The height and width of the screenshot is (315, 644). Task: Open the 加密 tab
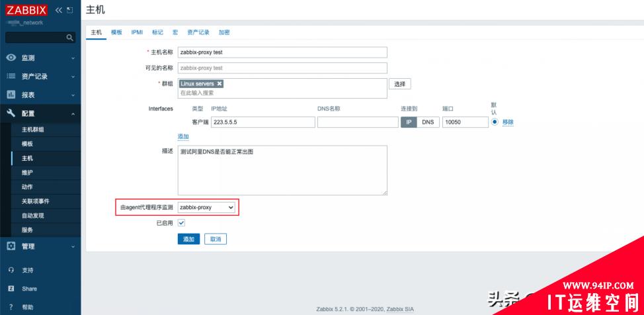224,32
